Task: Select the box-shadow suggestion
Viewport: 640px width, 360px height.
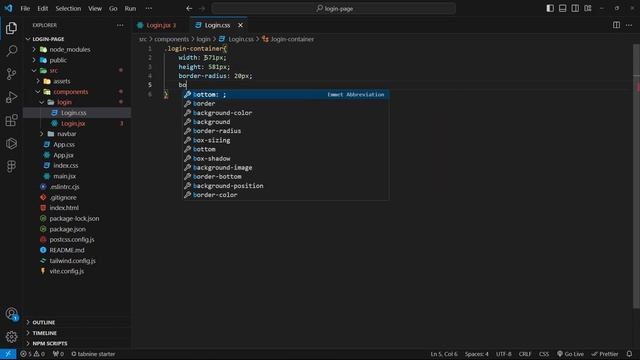Action: 285,158
